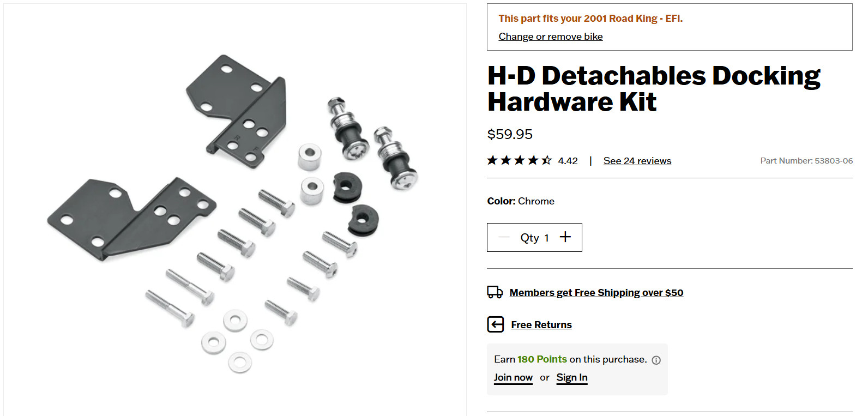Viewport: 868px width, 416px height.
Task: Click Join now to earn points
Action: point(513,377)
